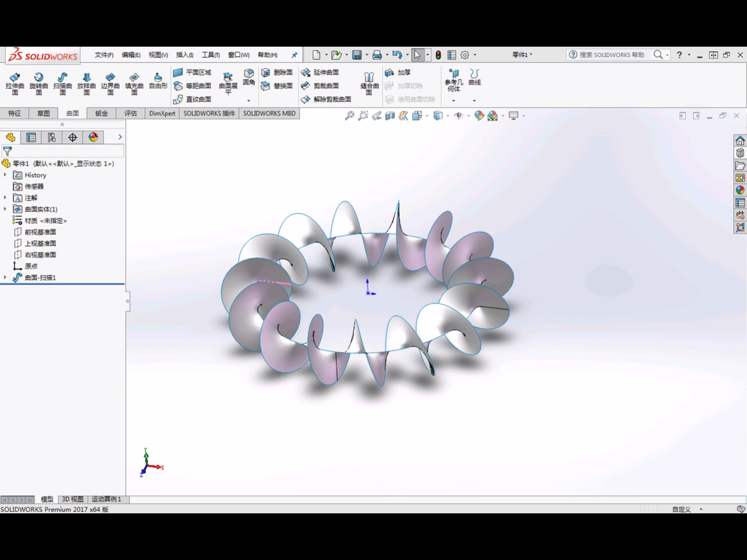Expand the 曲面实体(1) tree item
Image resolution: width=747 pixels, height=560 pixels.
(5, 209)
